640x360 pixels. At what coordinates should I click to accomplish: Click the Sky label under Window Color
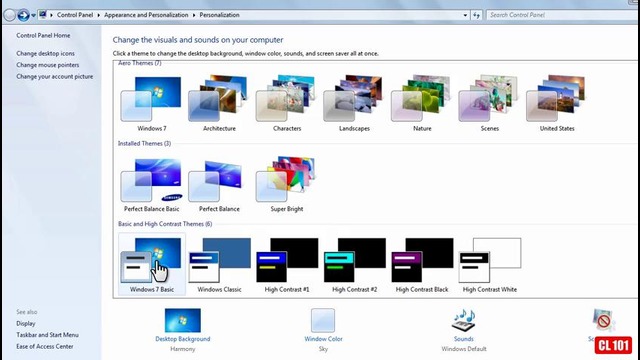pyautogui.click(x=323, y=349)
